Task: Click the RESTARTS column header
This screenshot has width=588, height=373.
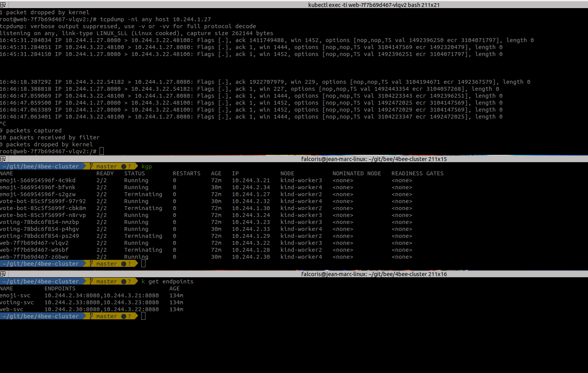Action: 187,173
